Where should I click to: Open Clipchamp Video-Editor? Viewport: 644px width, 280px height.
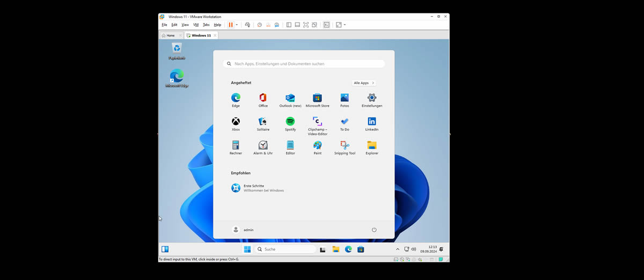tap(318, 126)
